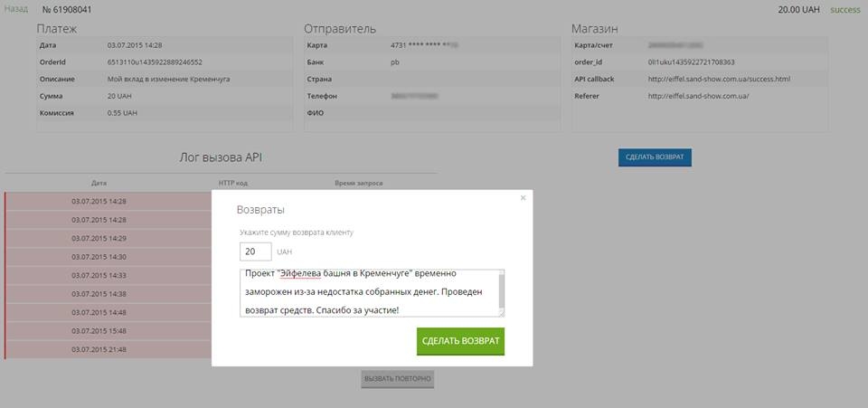This screenshot has width=868, height=408.
Task: Select the log row dated 03.07.2015 15:48
Action: click(99, 330)
